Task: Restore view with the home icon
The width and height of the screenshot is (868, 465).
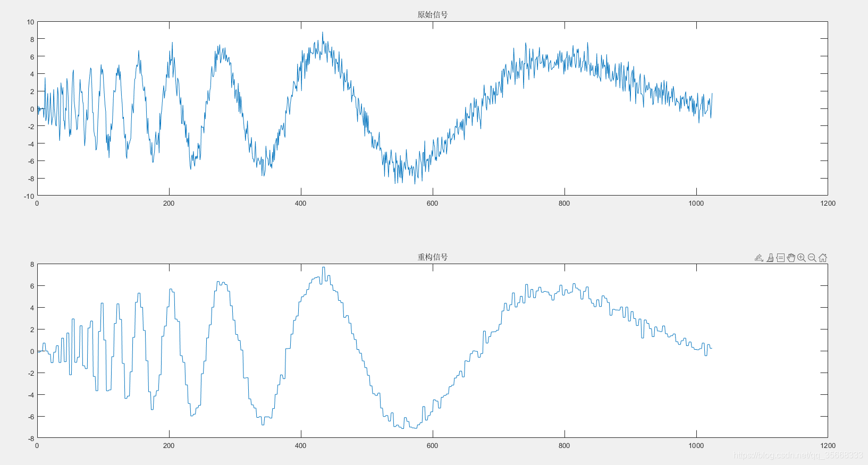Action: tap(823, 258)
